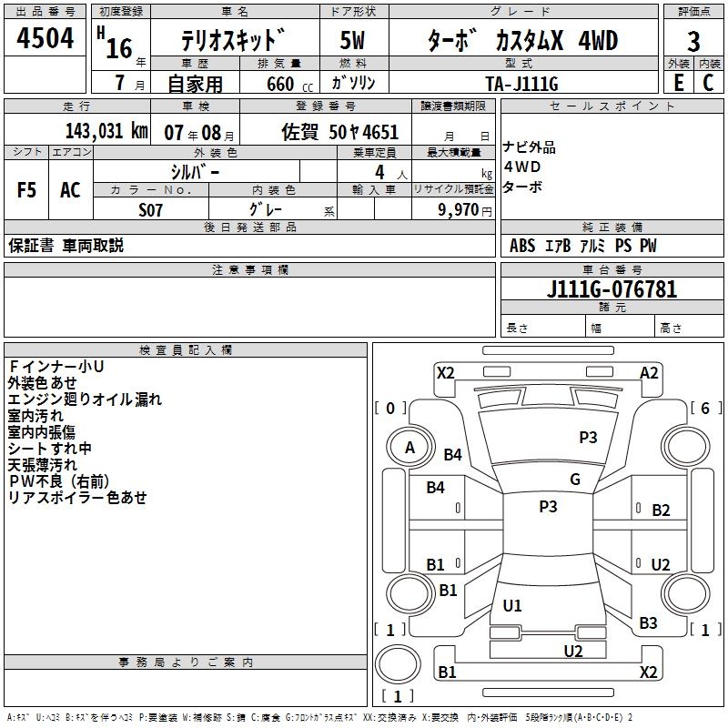Click the AC air conditioner value
The image size is (728, 728).
[70, 189]
